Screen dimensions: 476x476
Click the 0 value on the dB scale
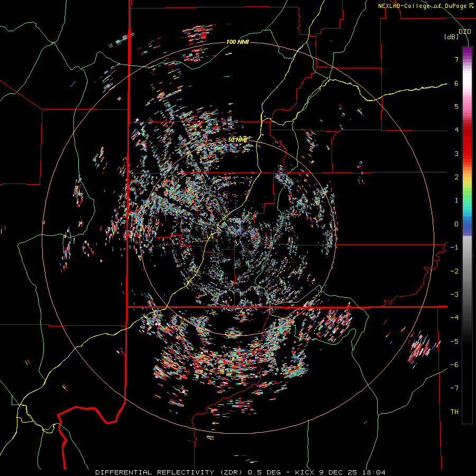tap(456, 224)
